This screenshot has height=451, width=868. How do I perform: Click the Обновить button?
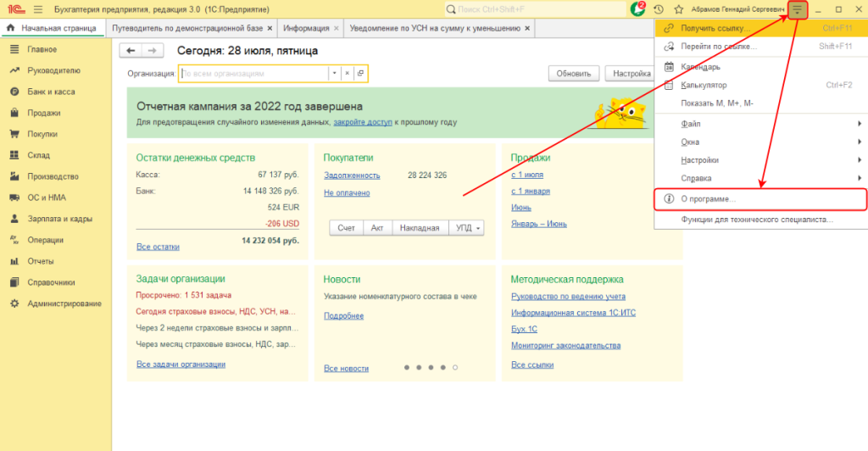(574, 74)
